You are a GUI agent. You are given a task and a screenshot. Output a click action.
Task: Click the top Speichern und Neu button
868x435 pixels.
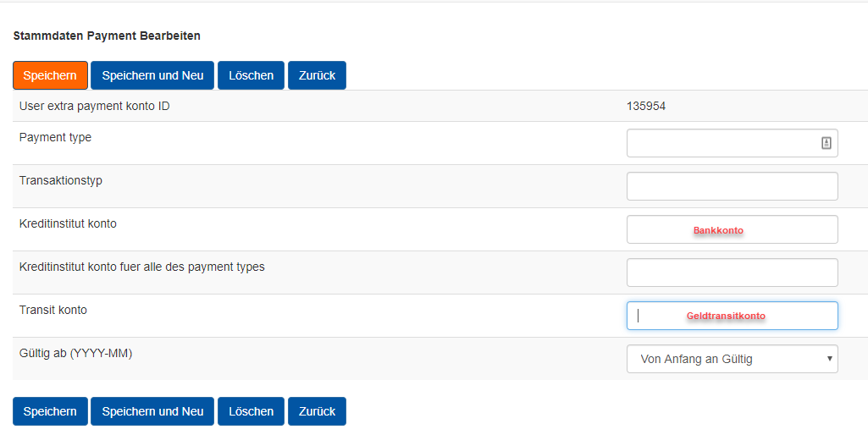152,75
